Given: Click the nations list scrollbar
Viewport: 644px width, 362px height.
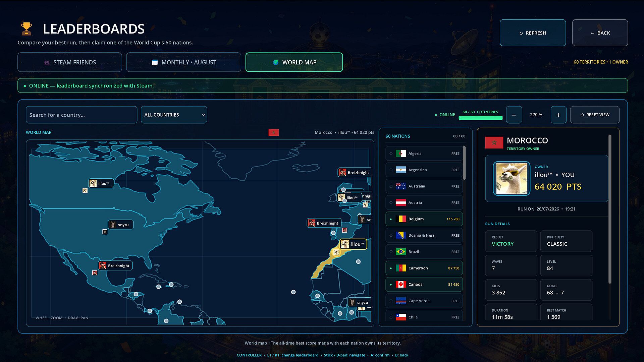Looking at the screenshot, I should 464,163.
